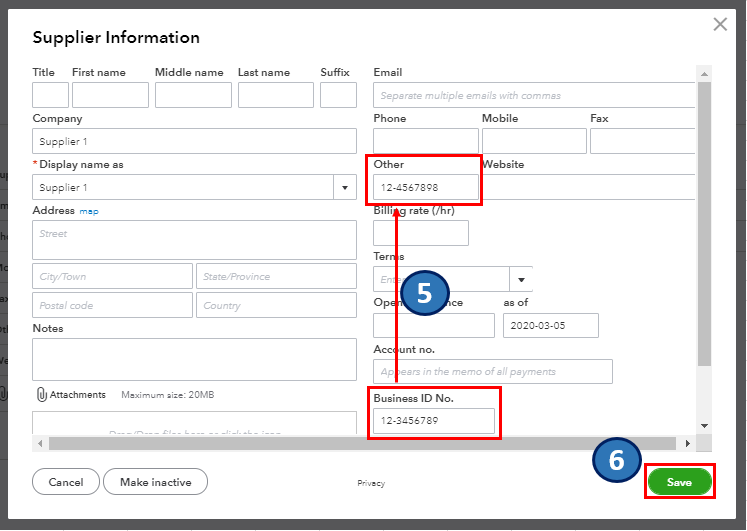Edit the Other field value 12-4567898

point(426,187)
